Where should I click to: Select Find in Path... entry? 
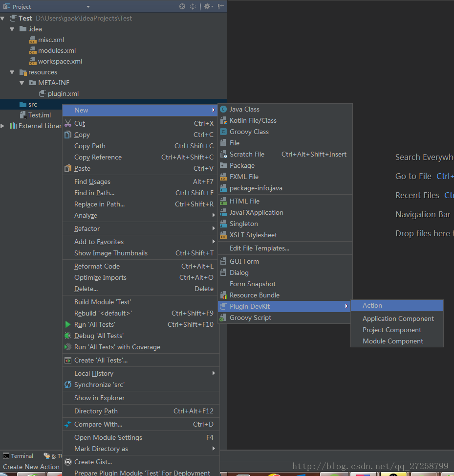[141, 193]
